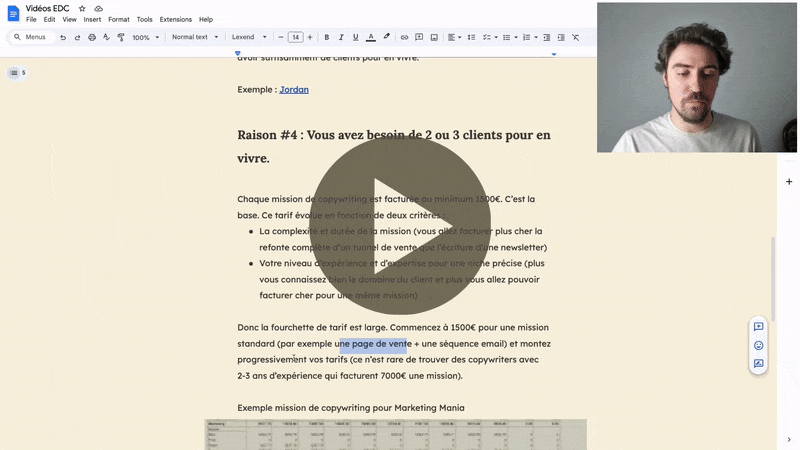Click the add comment icon on right margin
This screenshot has width=800, height=450.
point(758,327)
